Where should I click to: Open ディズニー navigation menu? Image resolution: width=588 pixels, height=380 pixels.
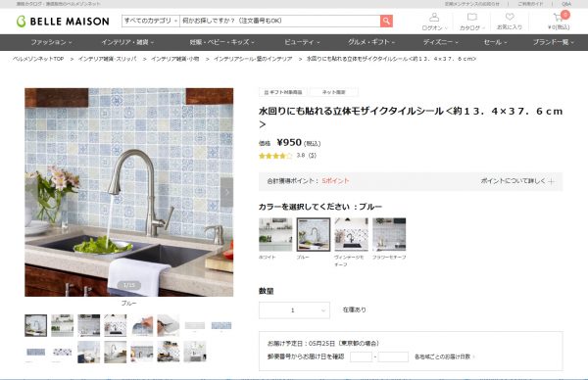[441, 42]
